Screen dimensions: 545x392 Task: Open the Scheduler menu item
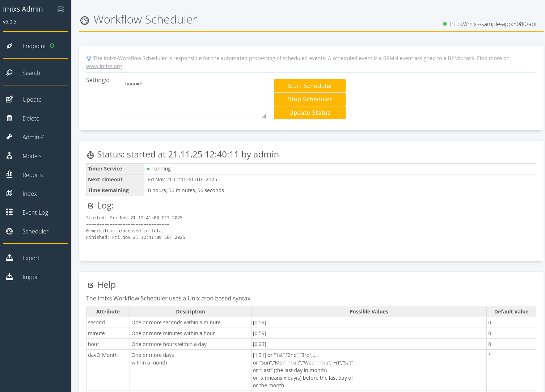(35, 231)
